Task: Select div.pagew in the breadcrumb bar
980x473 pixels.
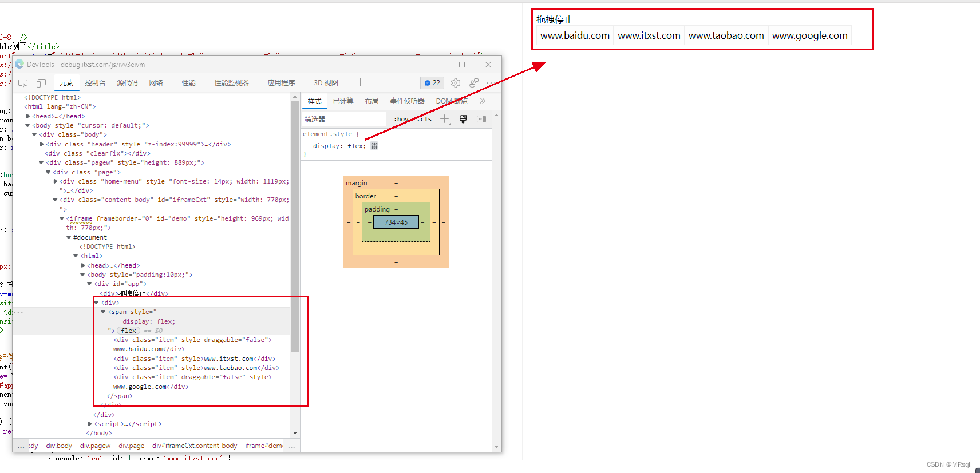Action: pos(95,446)
